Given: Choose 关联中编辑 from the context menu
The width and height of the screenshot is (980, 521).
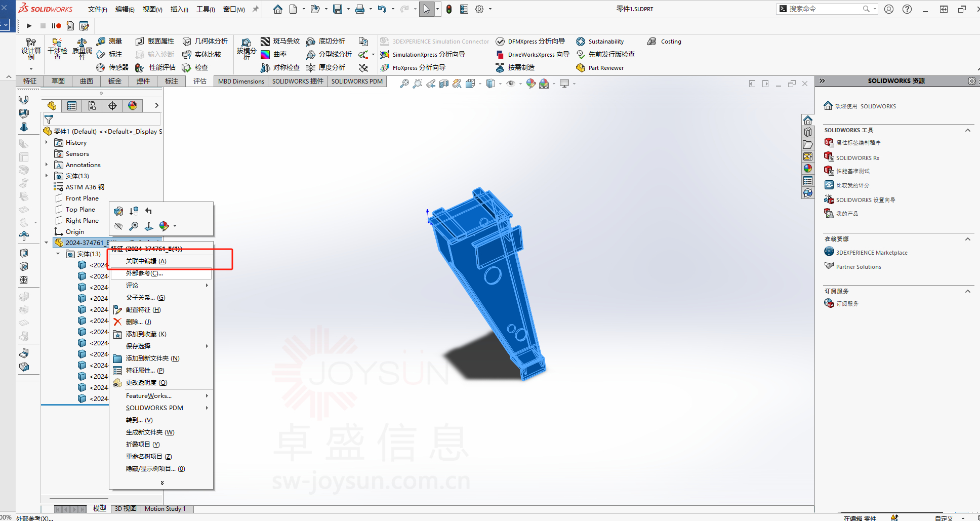Looking at the screenshot, I should [x=146, y=261].
